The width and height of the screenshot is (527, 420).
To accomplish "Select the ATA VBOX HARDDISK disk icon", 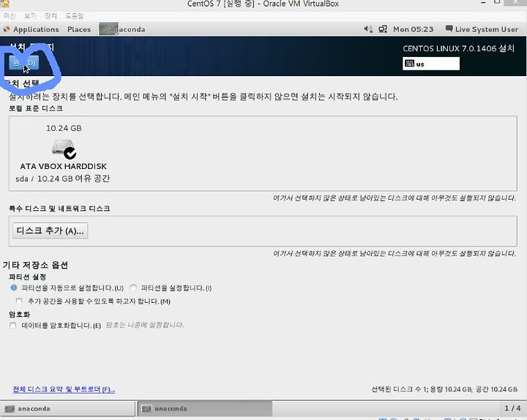I will click(64, 149).
